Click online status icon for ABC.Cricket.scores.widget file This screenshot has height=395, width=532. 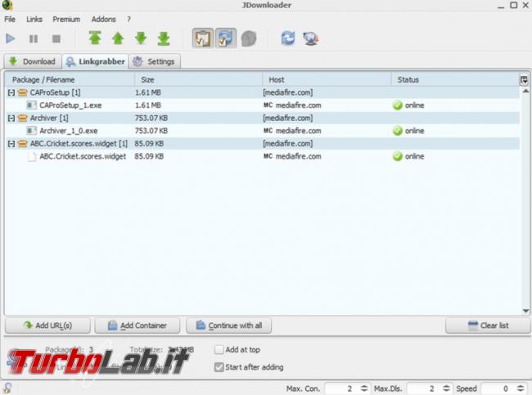(397, 156)
